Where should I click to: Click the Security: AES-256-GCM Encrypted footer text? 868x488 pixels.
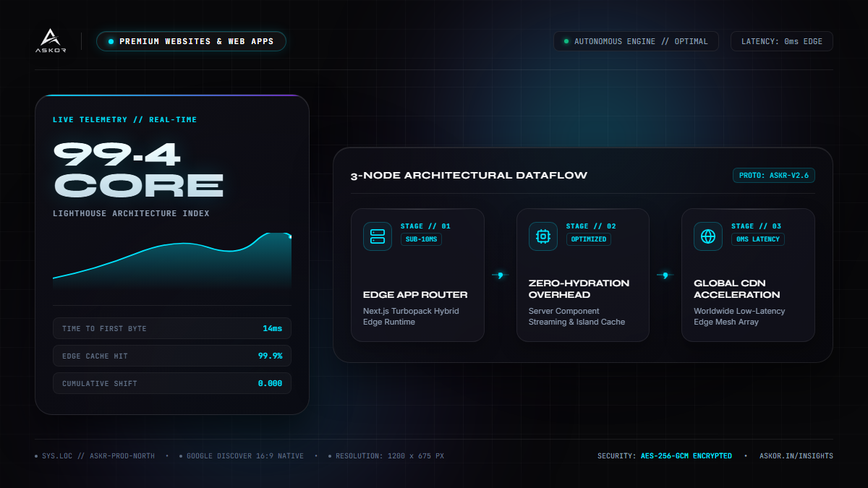point(665,456)
